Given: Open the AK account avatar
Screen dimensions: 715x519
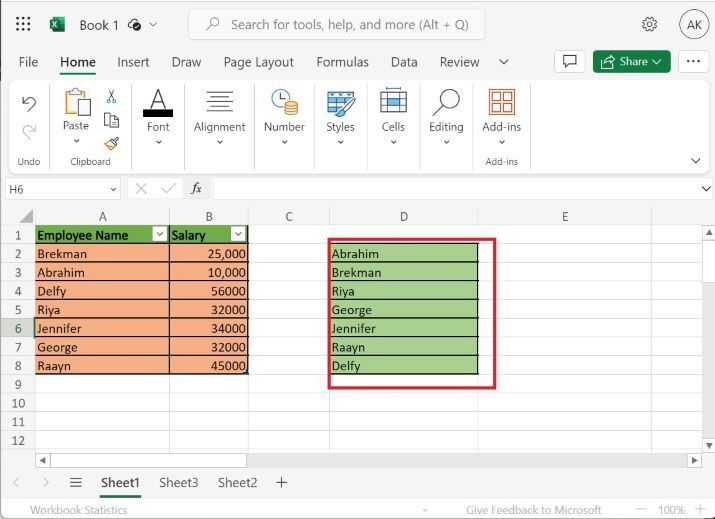Looking at the screenshot, I should pos(694,25).
